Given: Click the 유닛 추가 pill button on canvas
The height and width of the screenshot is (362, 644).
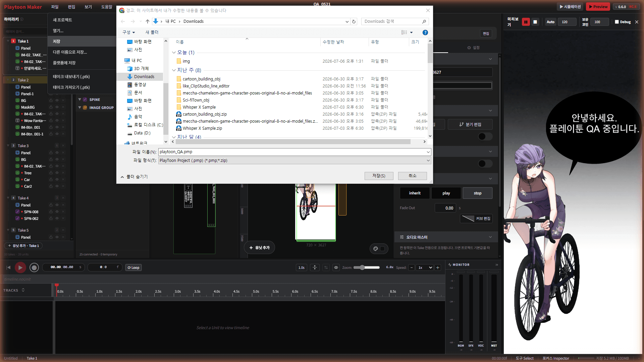Looking at the screenshot, I should 259,248.
